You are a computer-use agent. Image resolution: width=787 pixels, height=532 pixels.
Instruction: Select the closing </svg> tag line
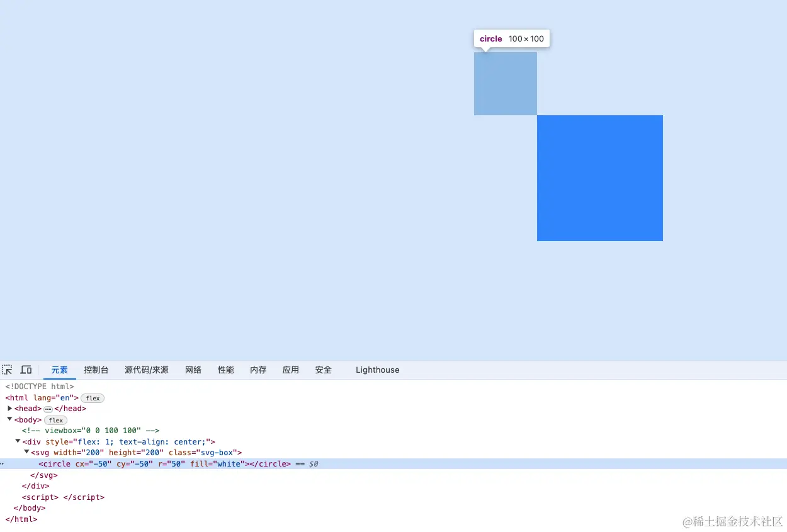pos(44,475)
